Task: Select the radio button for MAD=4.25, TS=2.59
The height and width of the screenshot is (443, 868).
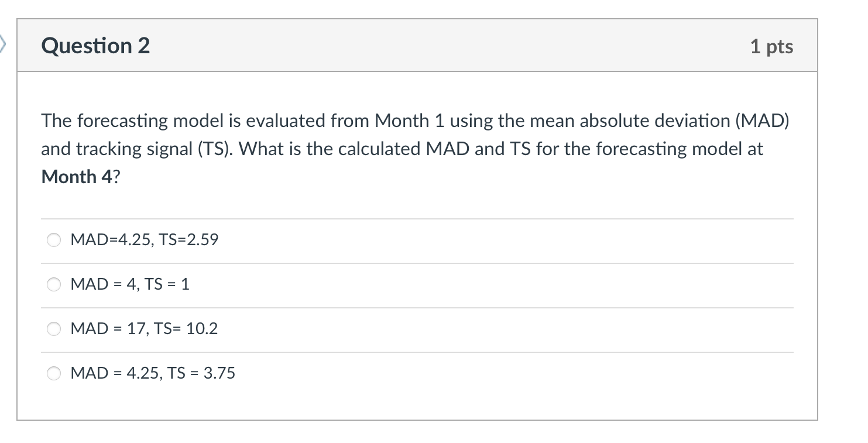Action: pyautogui.click(x=53, y=239)
